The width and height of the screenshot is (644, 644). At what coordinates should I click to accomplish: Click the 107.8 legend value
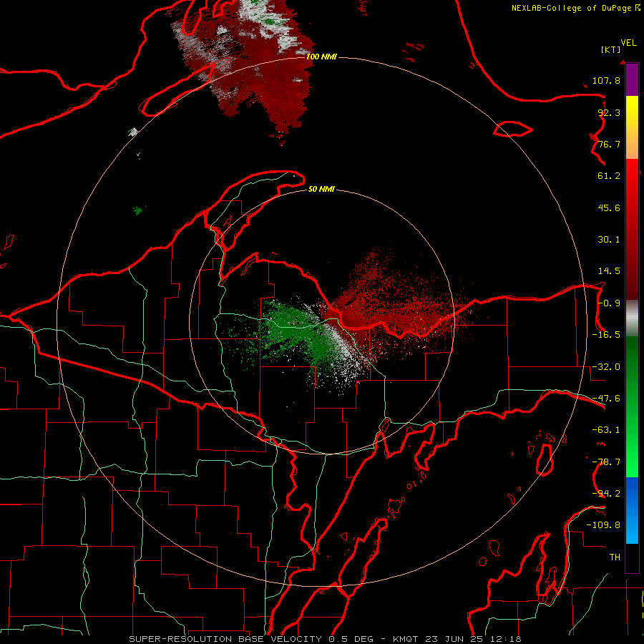[606, 80]
